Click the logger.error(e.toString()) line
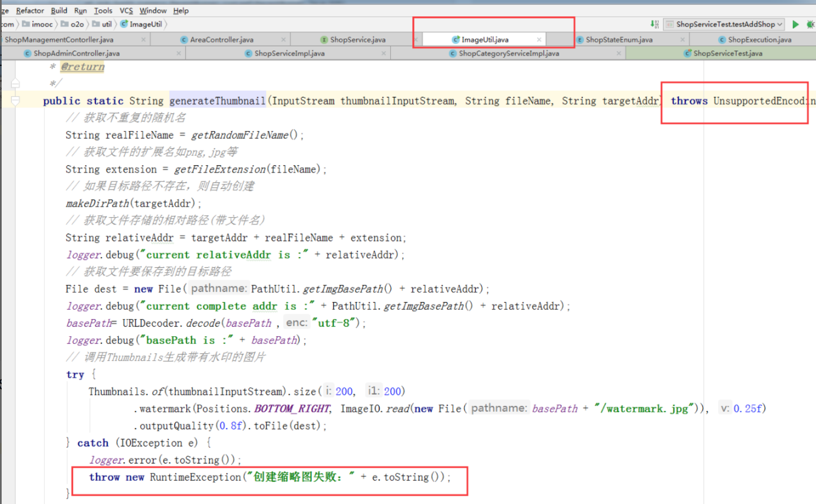This screenshot has height=504, width=816. [x=165, y=460]
